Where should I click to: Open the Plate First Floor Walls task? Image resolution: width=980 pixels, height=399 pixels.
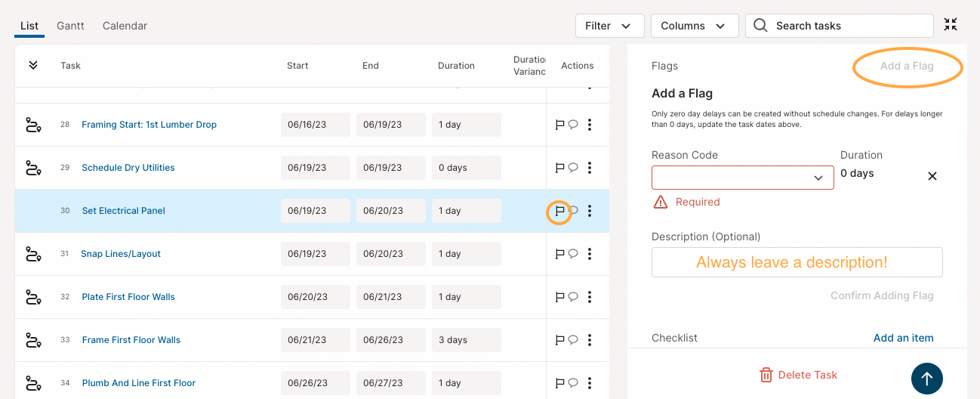pyautogui.click(x=128, y=297)
